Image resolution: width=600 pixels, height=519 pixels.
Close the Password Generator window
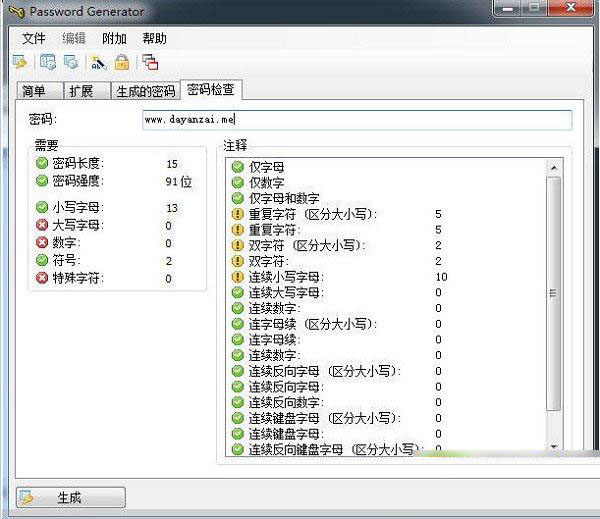[571, 8]
